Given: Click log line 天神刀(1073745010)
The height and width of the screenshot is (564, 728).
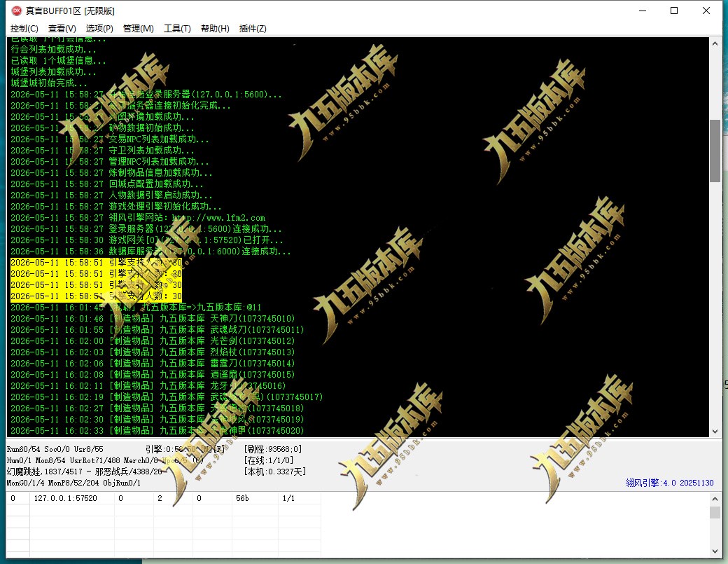Looking at the screenshot, I should (x=153, y=319).
